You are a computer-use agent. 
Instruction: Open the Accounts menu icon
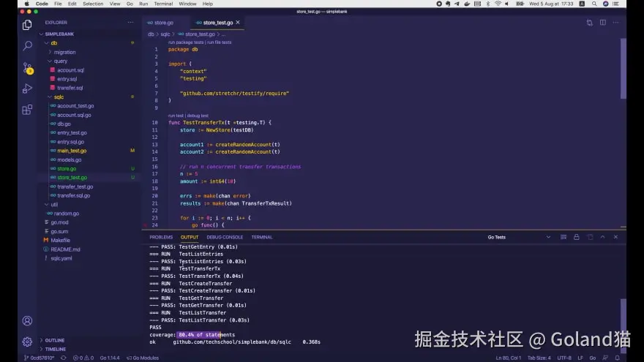27,320
